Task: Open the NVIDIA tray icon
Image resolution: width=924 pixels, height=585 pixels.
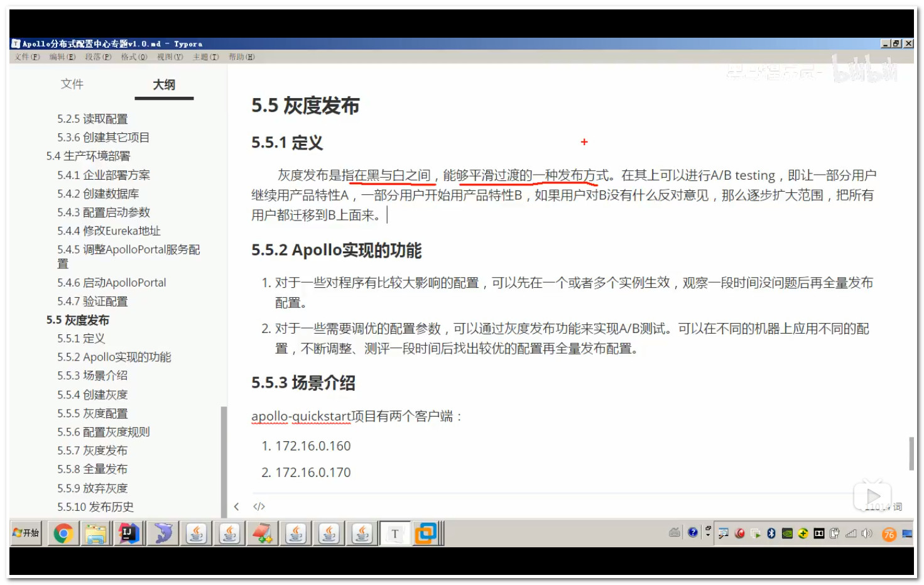Action: click(787, 533)
